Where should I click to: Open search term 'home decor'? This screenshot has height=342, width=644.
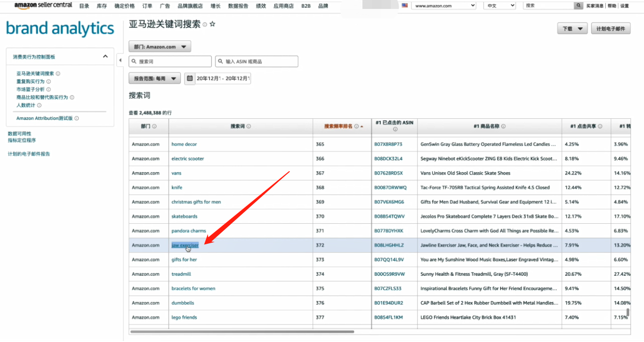(184, 144)
